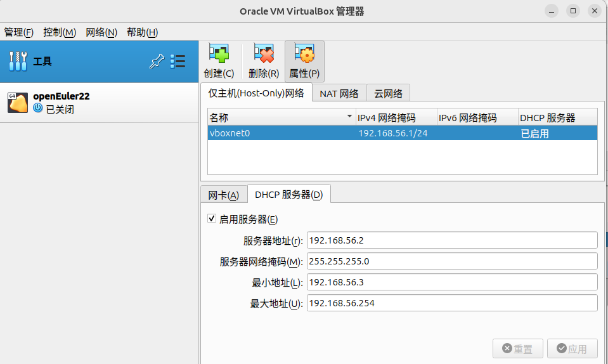Screen dimensions: 608x364
Task: Select the openEuler22 machine name
Action: click(x=61, y=96)
